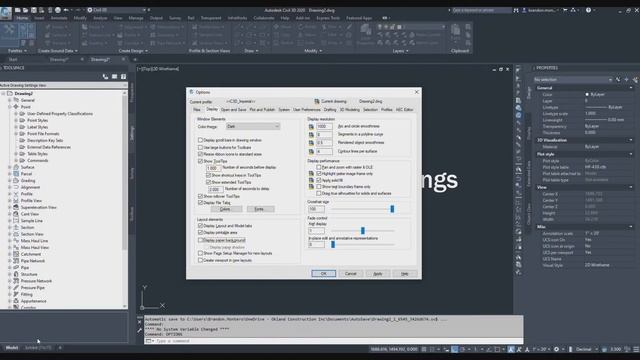The height and width of the screenshot is (360, 640).
Task: Click the Crosshair size slider handle
Action: 392,209
